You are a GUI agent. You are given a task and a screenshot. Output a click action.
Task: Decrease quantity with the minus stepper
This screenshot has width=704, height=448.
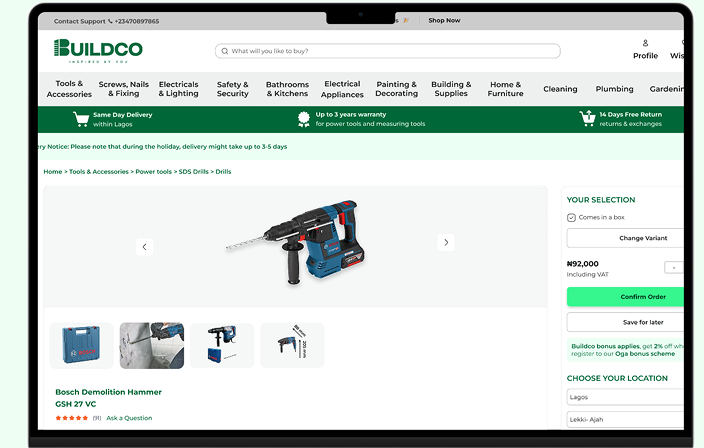pos(674,267)
